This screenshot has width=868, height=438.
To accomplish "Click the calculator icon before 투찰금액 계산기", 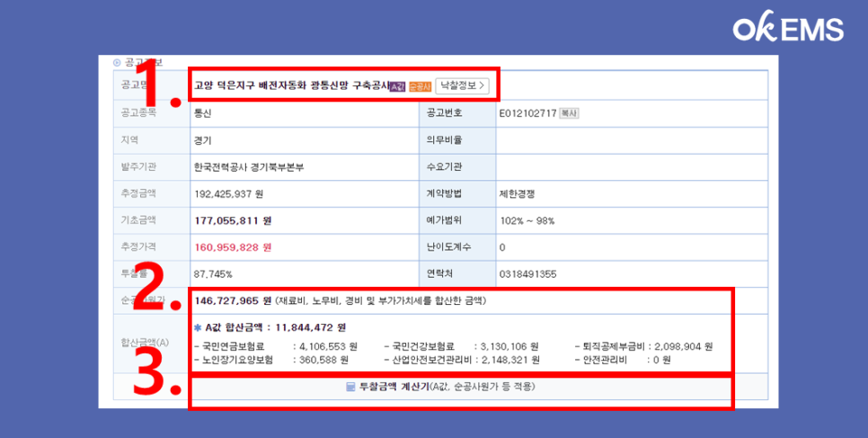I will point(350,387).
